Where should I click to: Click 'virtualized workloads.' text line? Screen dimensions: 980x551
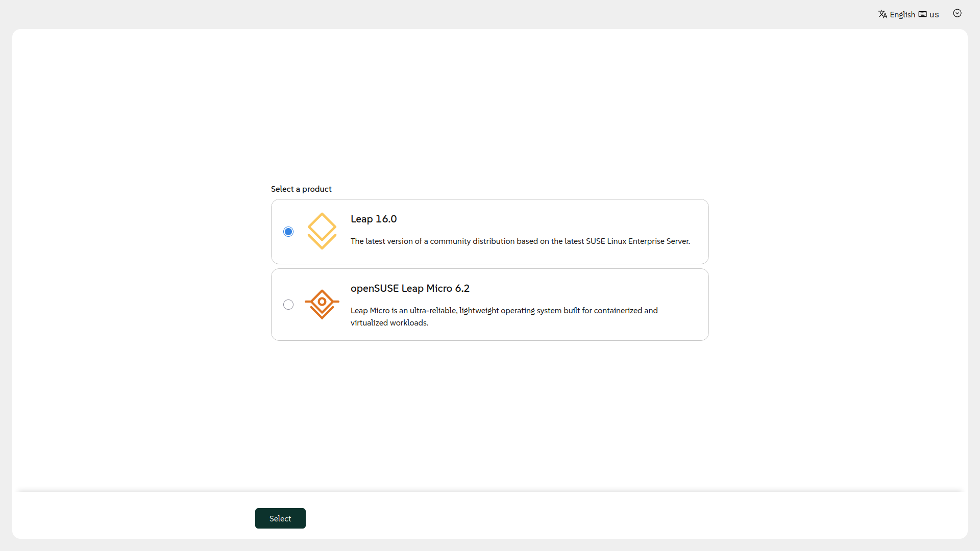(x=389, y=322)
